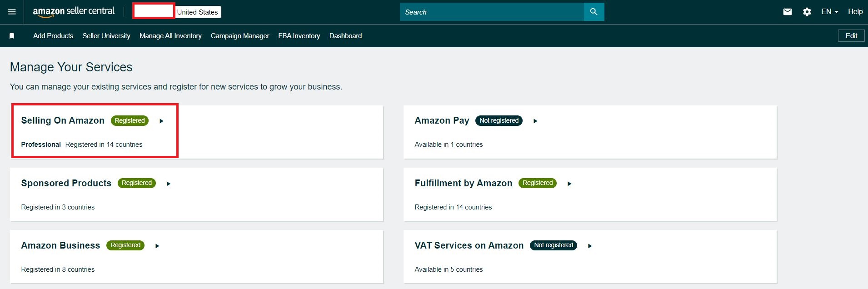
Task: Click the Registered badge for Selling On Amazon
Action: tap(130, 120)
